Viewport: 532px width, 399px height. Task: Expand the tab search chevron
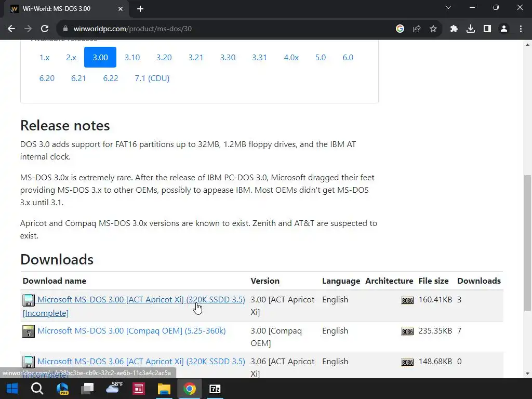point(448,7)
